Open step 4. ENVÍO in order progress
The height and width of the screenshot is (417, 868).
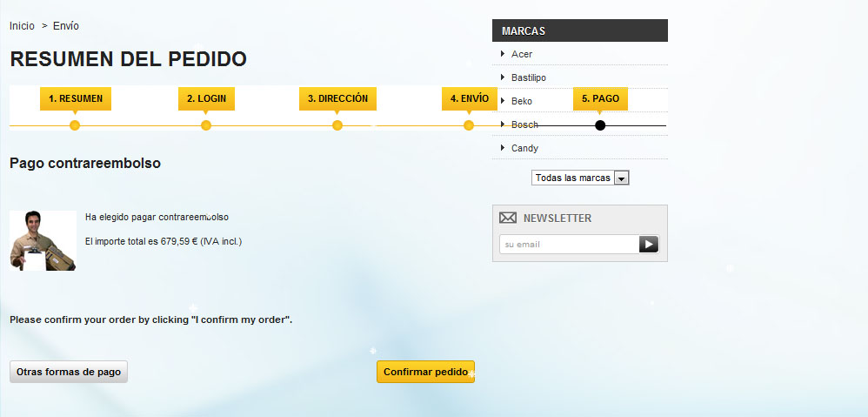(x=470, y=98)
